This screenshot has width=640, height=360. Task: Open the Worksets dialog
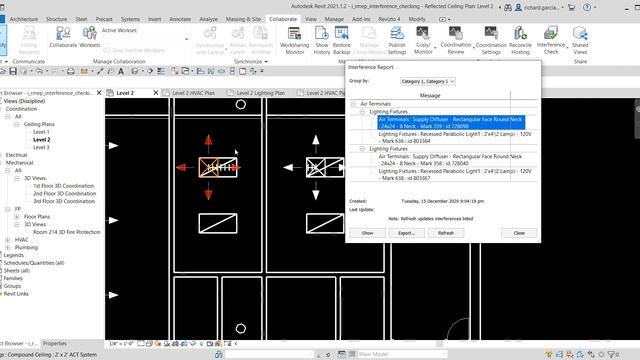pos(90,37)
